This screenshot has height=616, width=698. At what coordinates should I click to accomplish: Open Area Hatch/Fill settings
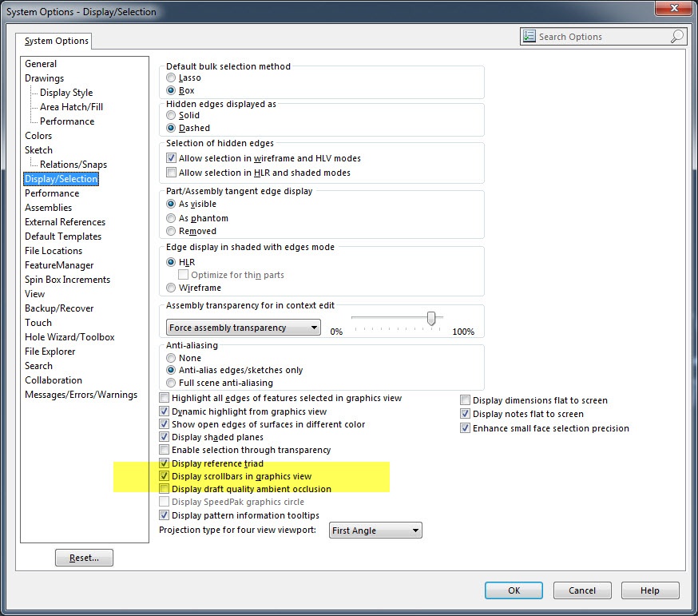tap(71, 107)
